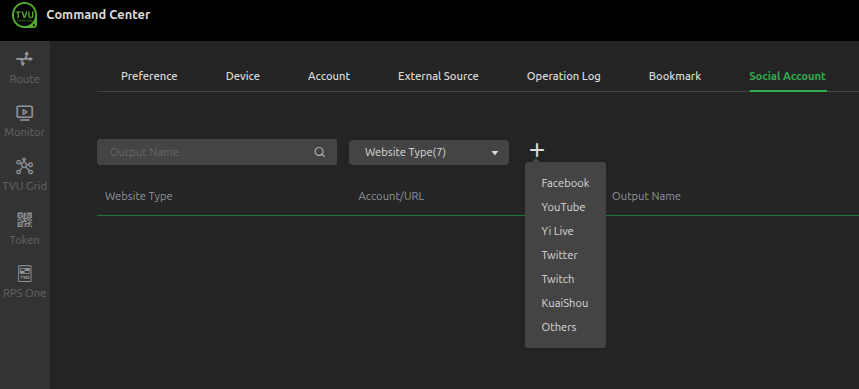Open the Route sidebar icon
The width and height of the screenshot is (859, 389).
(25, 59)
